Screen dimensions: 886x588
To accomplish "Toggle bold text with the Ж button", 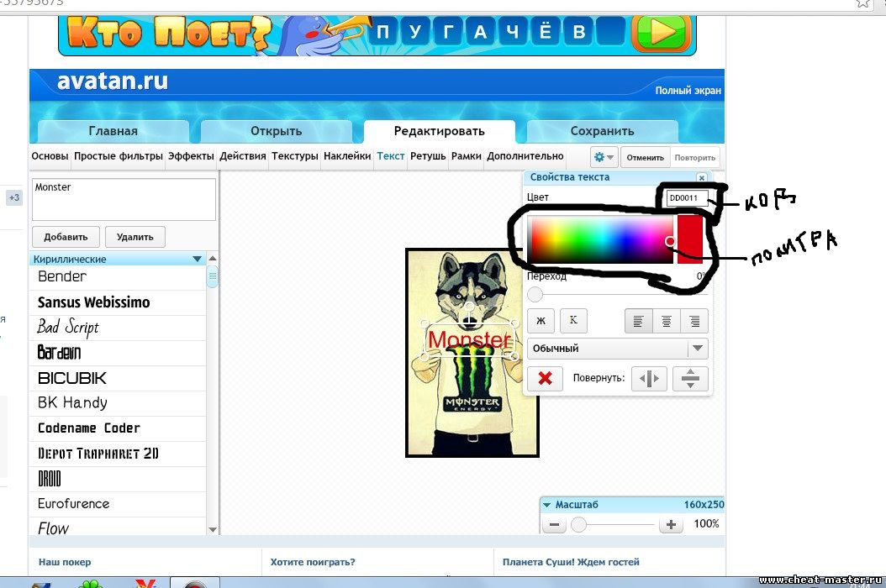I will 541,321.
